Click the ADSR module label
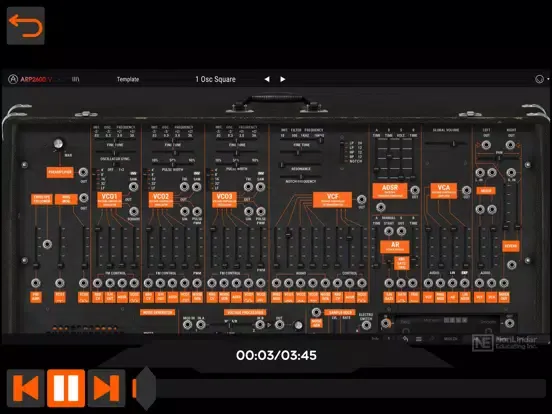552x414 pixels. [390, 190]
